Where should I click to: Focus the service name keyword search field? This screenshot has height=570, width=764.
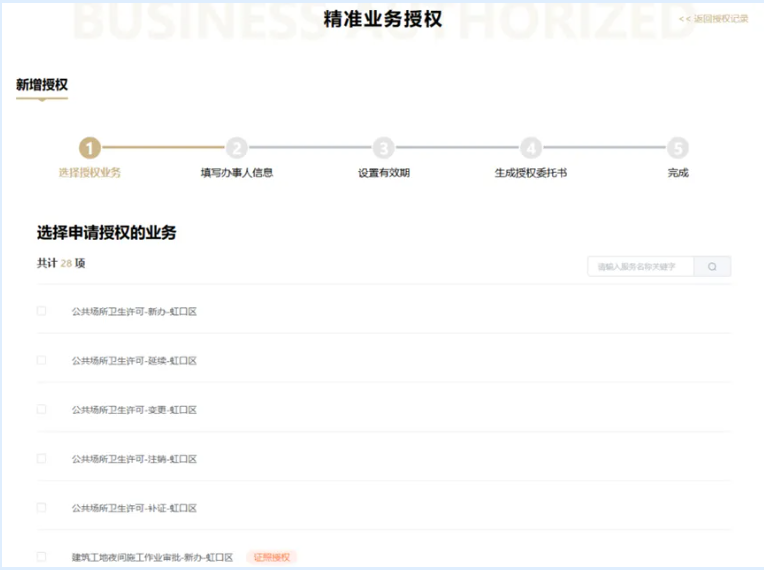pyautogui.click(x=641, y=267)
